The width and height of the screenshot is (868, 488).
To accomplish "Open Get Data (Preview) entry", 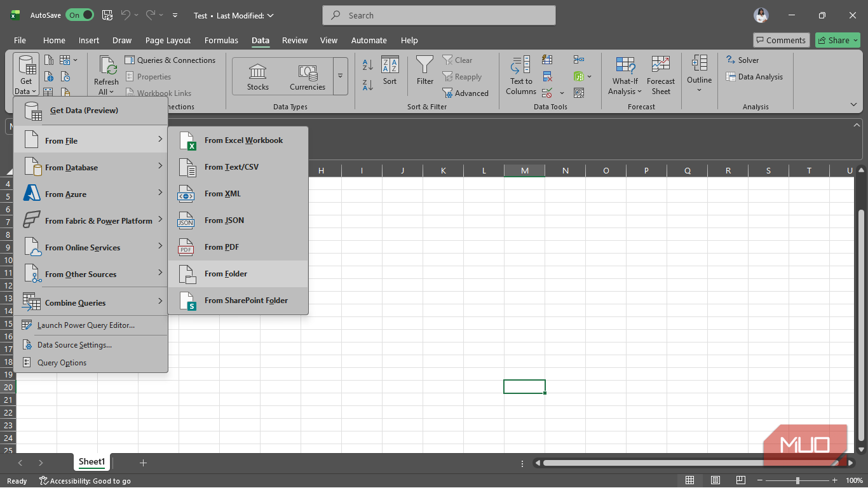I will pyautogui.click(x=91, y=111).
